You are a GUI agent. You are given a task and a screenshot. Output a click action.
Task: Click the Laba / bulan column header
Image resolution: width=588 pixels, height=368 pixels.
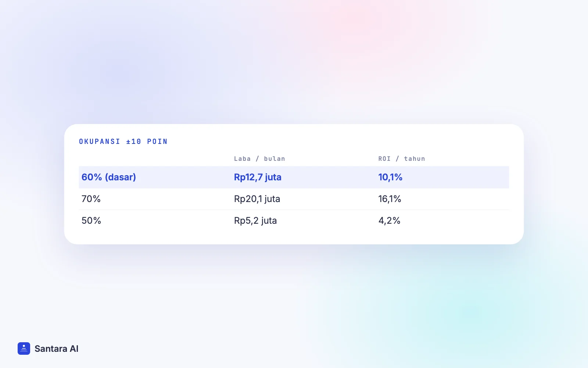[259, 159]
